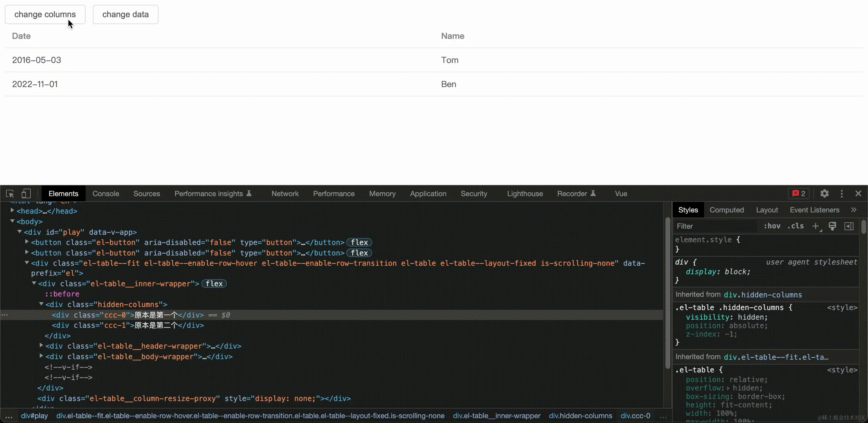Open the show computed styles sidebar icon
The image size is (868, 423).
[x=849, y=226]
